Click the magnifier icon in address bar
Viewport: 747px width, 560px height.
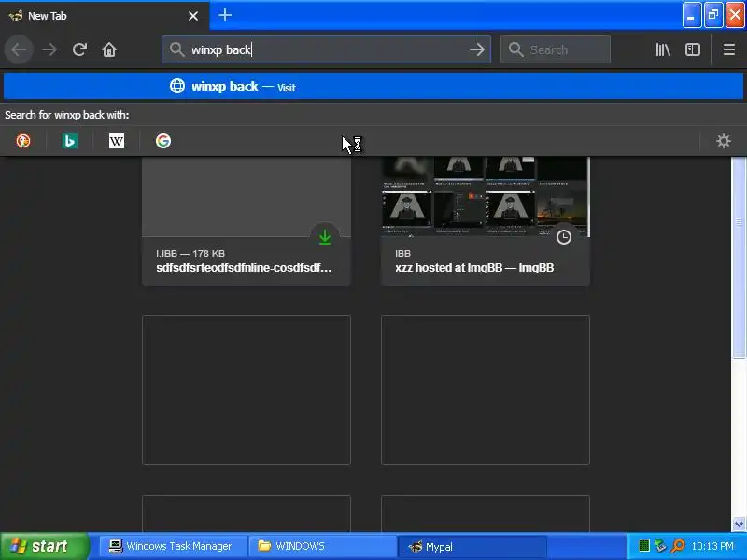pos(177,49)
